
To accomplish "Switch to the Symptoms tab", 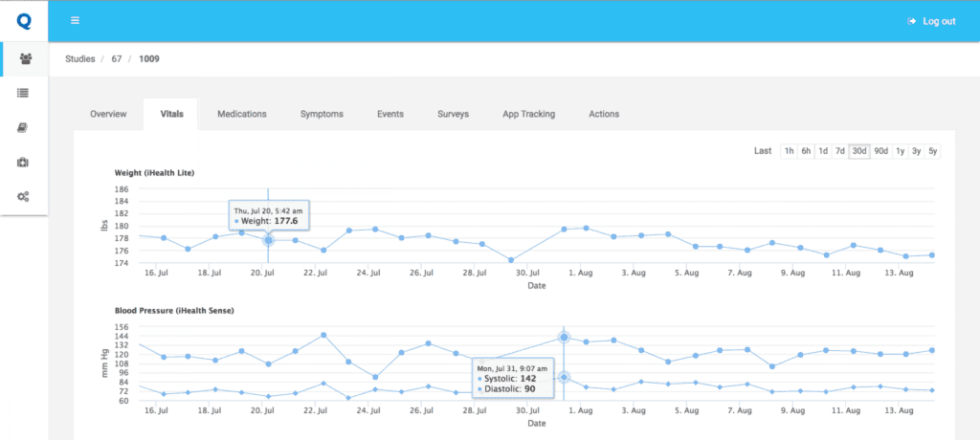I will coord(322,115).
